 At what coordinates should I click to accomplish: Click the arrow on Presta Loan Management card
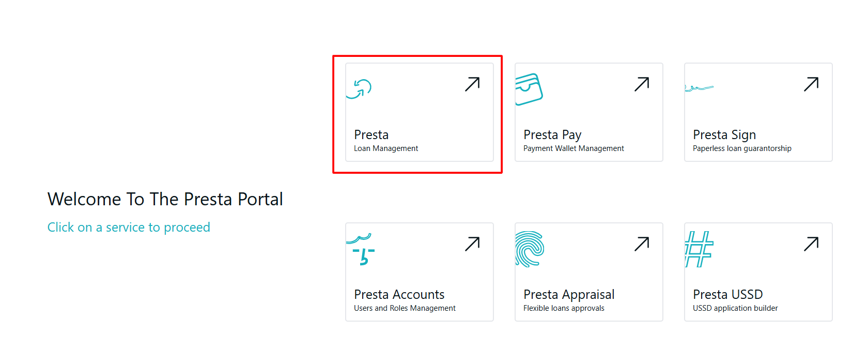click(472, 84)
